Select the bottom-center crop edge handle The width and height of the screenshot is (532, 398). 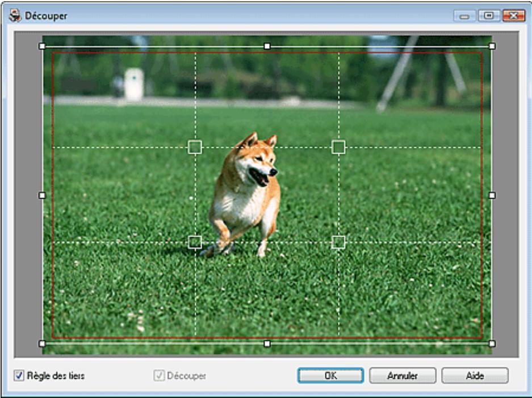pyautogui.click(x=267, y=343)
